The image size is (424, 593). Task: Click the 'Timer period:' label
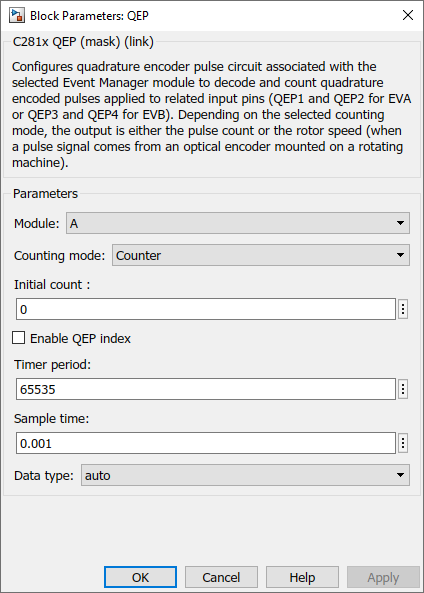(53, 365)
